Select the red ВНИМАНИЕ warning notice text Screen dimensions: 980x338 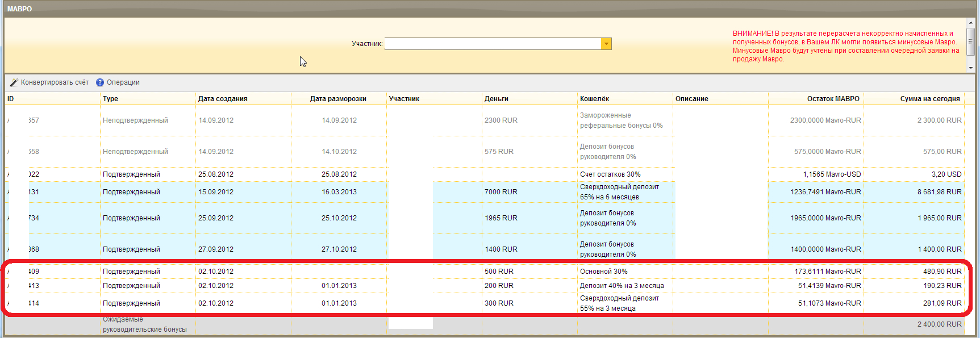[846, 46]
